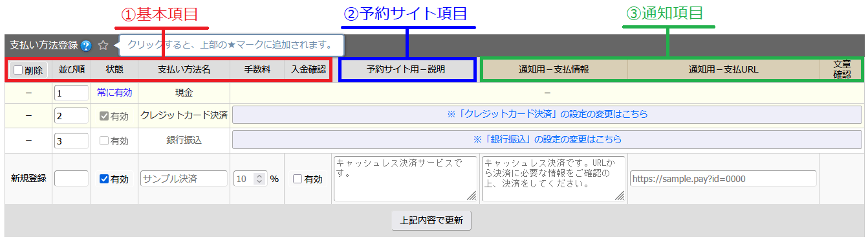The image size is (868, 241).
Task: Toggle 有効 checkbox in クレジットカード決済 row
Action: tap(103, 117)
